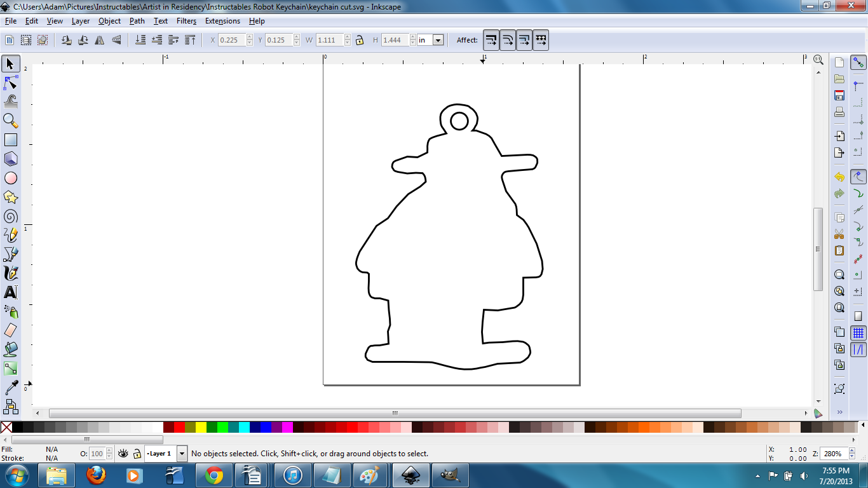
Task: Toggle snapping enable button at top right
Action: coord(858,63)
